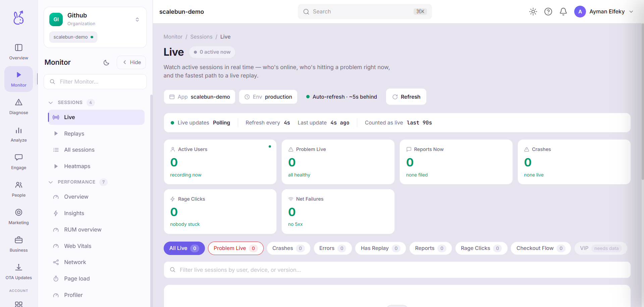The image size is (644, 307).
Task: Click the Scalebun rabbit logo
Action: pos(19,18)
